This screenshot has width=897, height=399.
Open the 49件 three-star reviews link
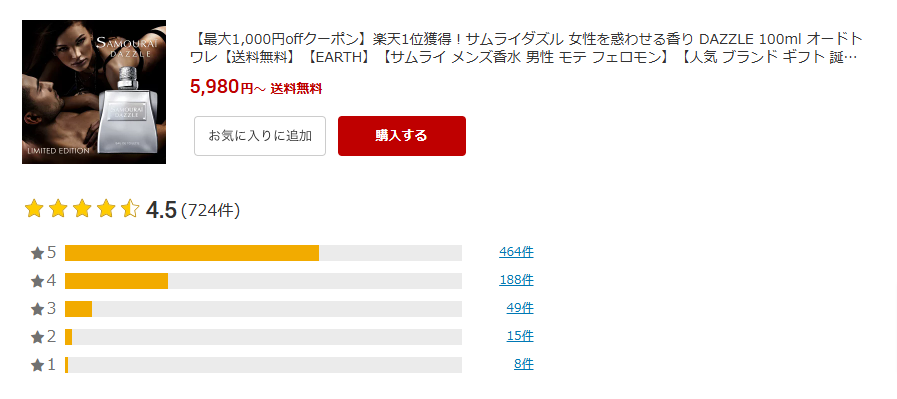[x=519, y=308]
